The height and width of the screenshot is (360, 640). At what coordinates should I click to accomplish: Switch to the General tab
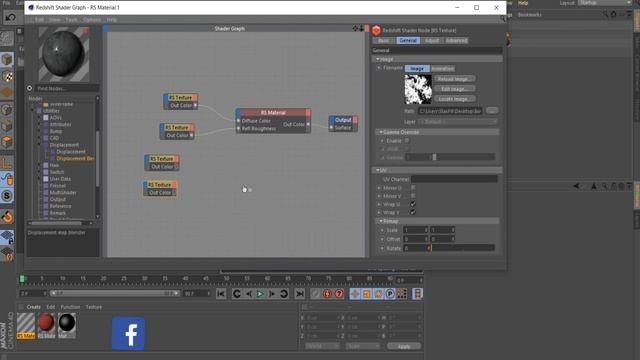(408, 40)
